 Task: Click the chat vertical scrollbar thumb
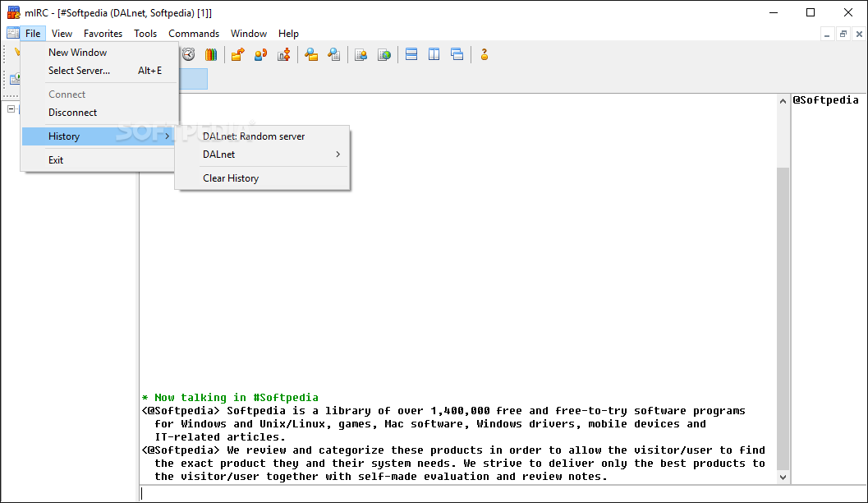(783, 319)
